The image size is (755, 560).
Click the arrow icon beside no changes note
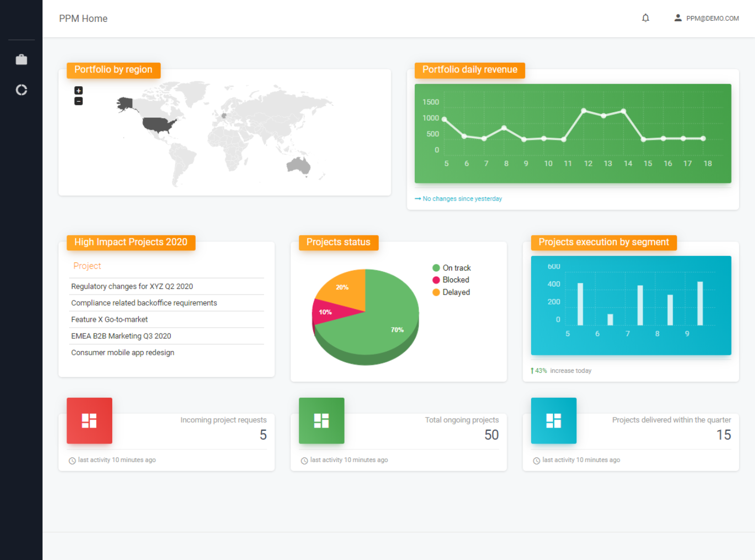click(417, 198)
